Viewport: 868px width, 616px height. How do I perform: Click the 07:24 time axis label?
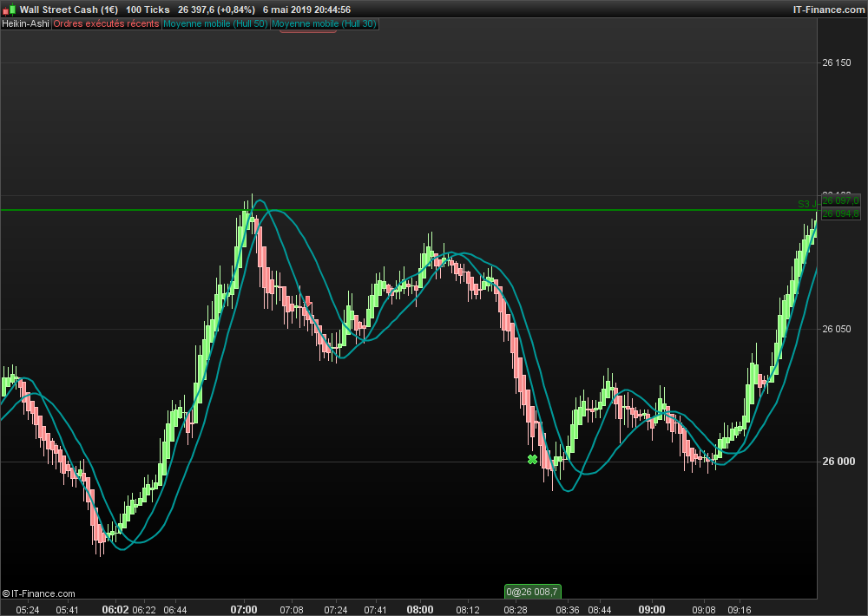(335, 610)
